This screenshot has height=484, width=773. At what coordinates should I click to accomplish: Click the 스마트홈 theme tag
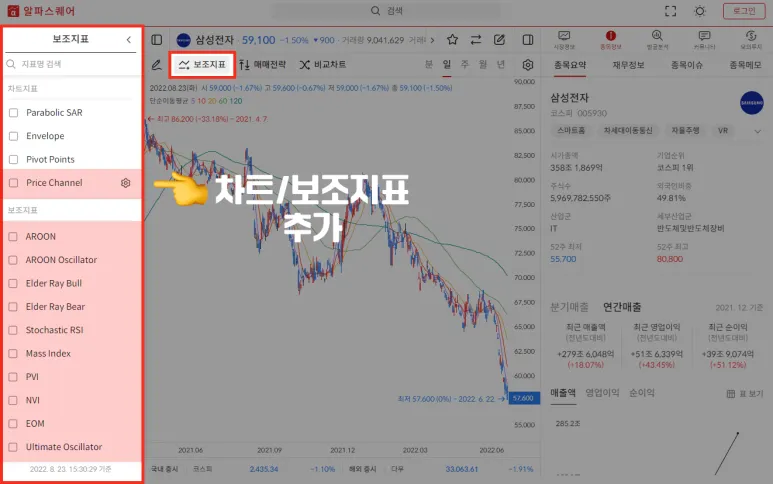click(571, 131)
